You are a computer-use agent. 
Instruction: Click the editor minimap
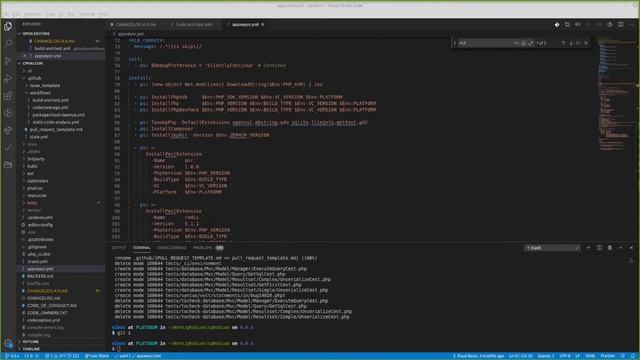(616, 94)
